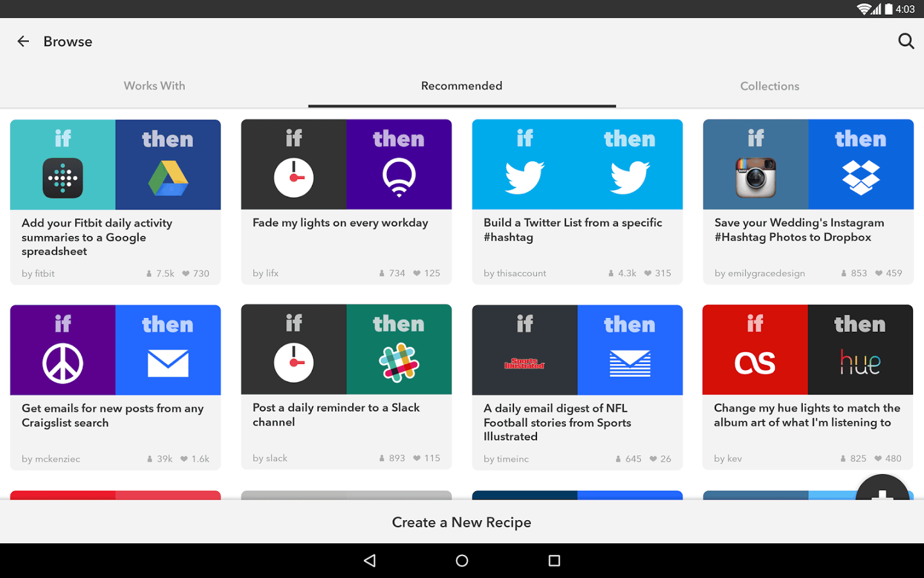Tap the Twitter bird under 'then'
The image size is (924, 578).
coord(630,177)
